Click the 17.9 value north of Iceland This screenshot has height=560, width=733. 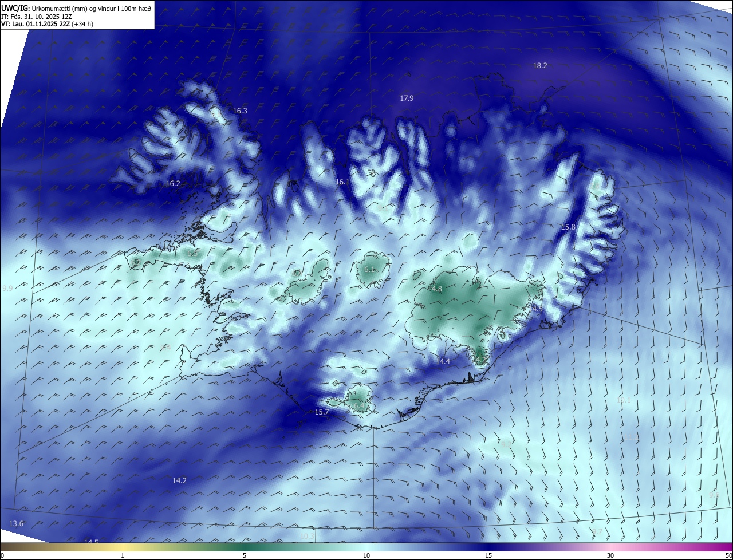point(407,98)
